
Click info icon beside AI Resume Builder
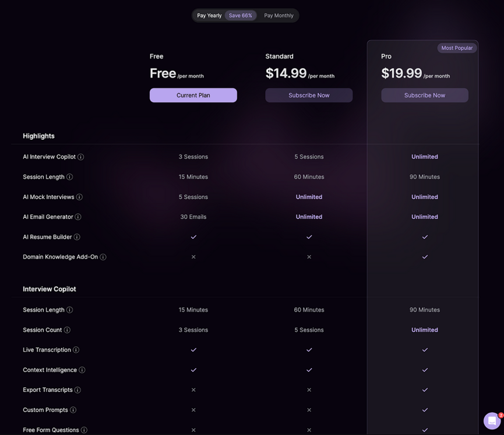pos(77,237)
